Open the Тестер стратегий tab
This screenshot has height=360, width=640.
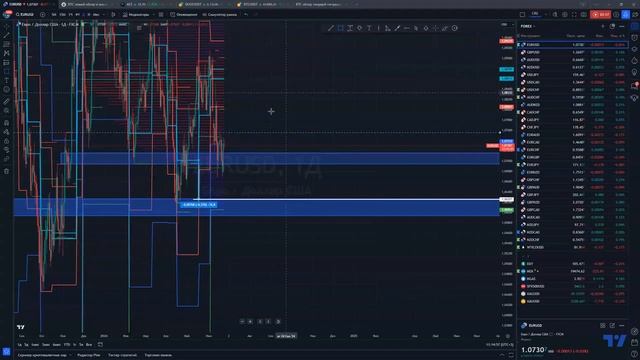122,356
